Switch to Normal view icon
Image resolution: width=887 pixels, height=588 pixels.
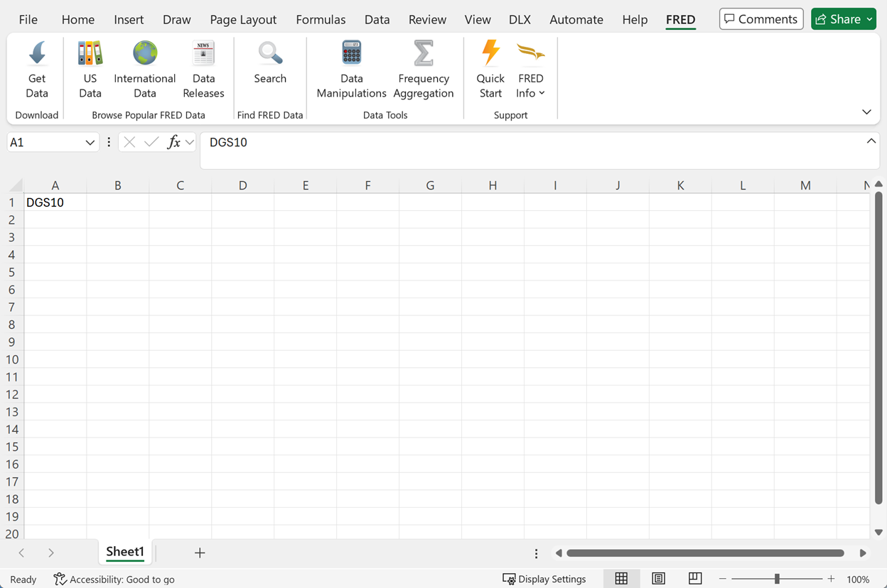point(621,579)
